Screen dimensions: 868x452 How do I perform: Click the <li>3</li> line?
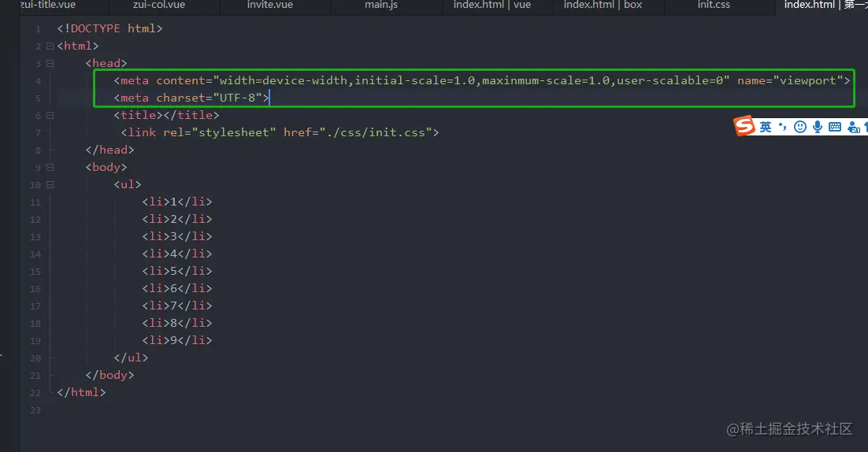tap(177, 236)
